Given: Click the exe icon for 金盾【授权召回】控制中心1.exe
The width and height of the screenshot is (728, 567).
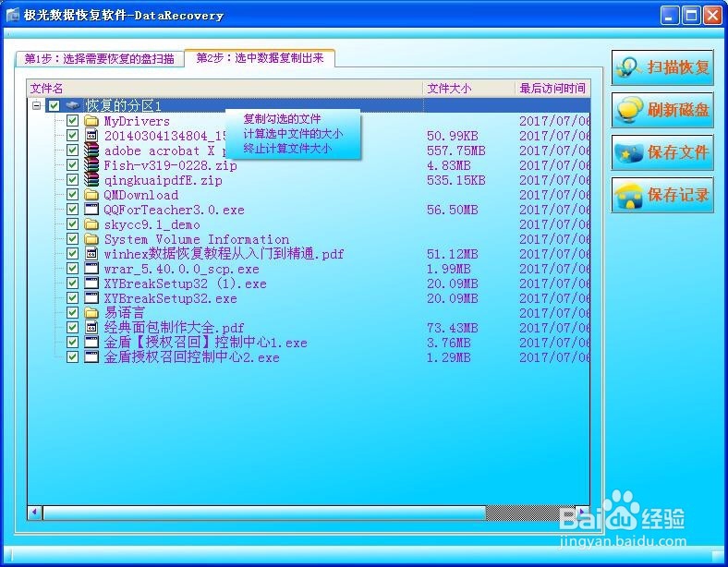Looking at the screenshot, I should coord(91,343).
